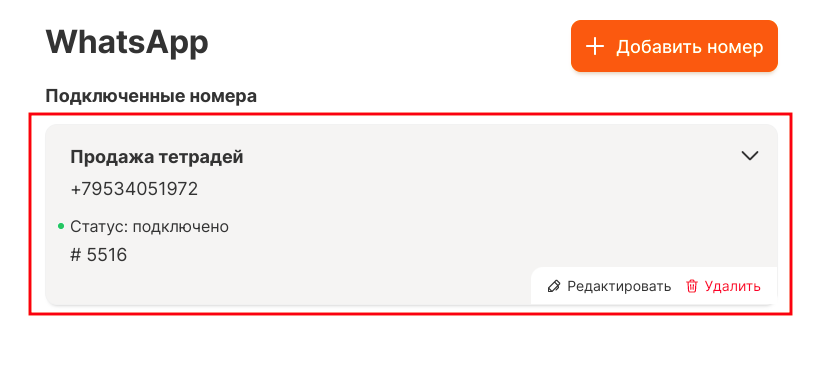Click the Подключенные номера section heading
820x373 pixels.
click(x=151, y=96)
